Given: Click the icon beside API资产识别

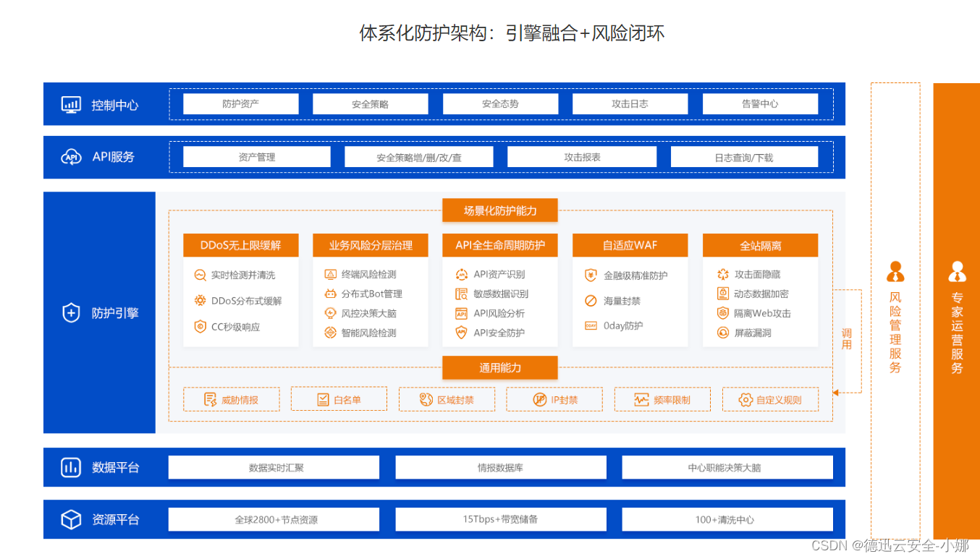Looking at the screenshot, I should click(x=461, y=274).
